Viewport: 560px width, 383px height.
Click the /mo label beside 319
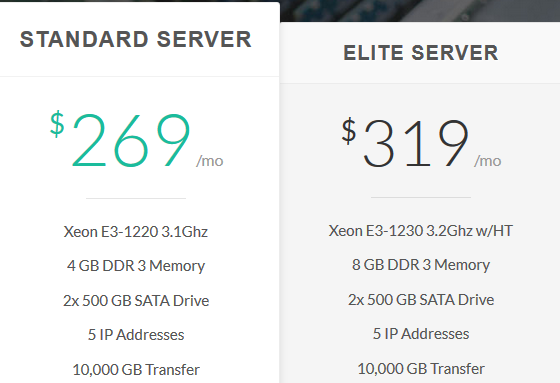click(x=488, y=161)
